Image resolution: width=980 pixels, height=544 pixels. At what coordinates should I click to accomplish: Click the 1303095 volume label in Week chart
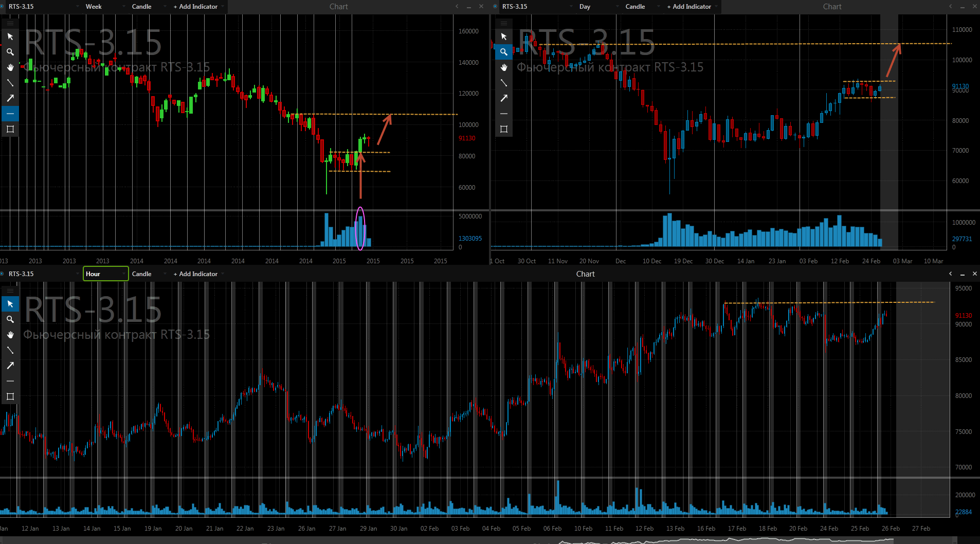coord(470,239)
